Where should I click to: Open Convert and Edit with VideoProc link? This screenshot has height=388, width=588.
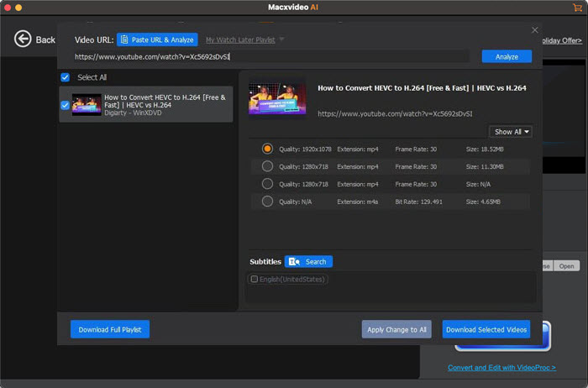(x=501, y=368)
